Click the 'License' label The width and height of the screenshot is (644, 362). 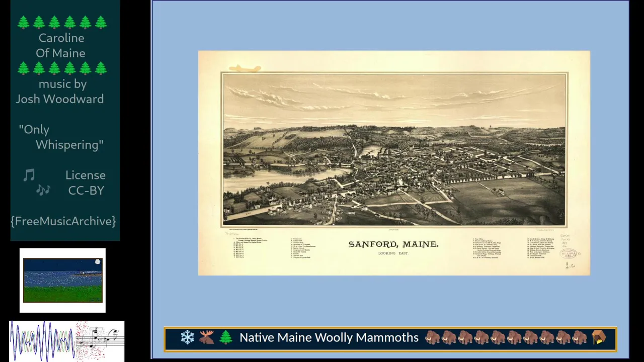(86, 175)
